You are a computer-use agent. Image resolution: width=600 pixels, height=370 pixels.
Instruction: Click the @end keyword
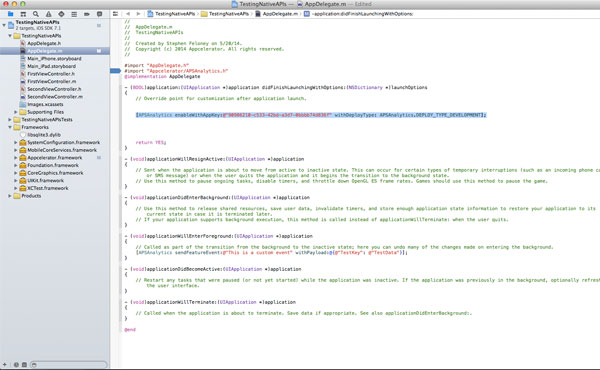tap(130, 329)
